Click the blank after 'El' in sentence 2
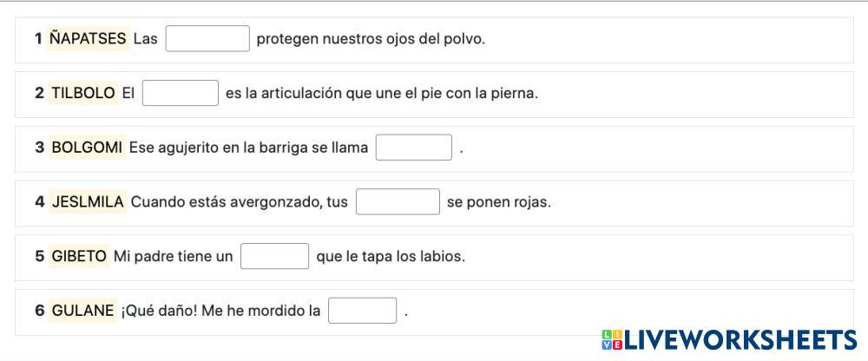Screen dimensions: 868x361 (180, 93)
